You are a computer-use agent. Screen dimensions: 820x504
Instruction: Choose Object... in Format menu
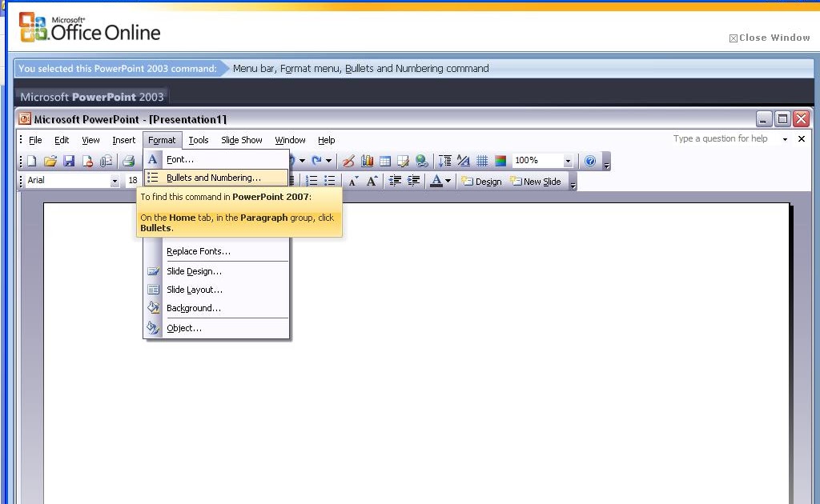coord(216,328)
